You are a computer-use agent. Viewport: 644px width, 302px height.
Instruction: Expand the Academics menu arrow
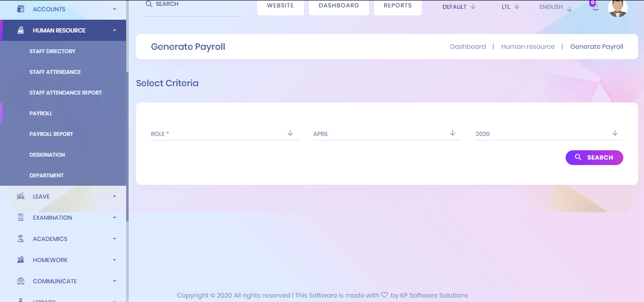114,238
